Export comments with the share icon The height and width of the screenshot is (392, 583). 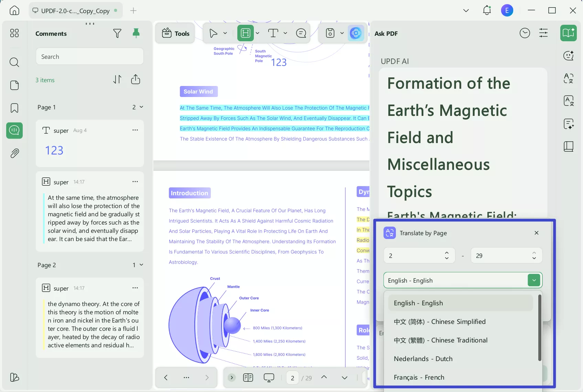pos(136,79)
